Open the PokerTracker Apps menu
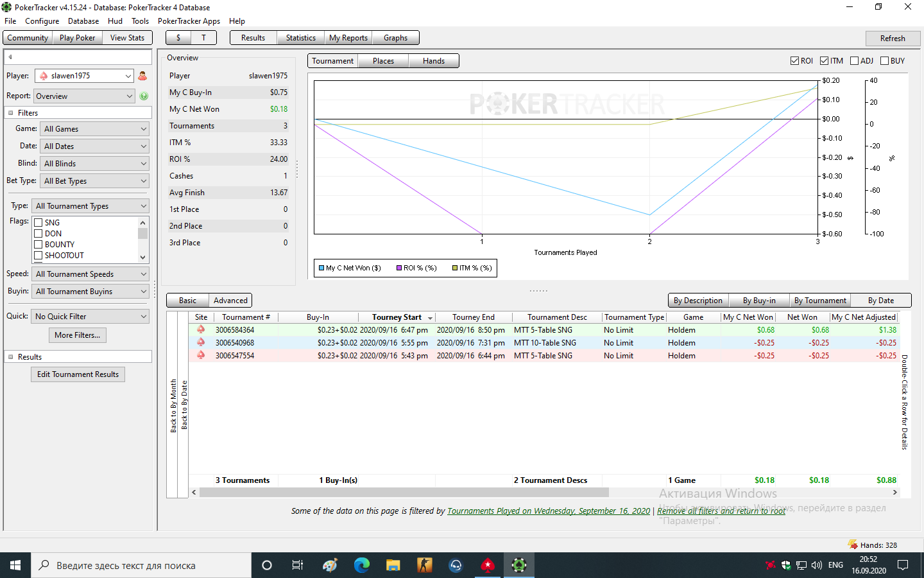 [189, 21]
